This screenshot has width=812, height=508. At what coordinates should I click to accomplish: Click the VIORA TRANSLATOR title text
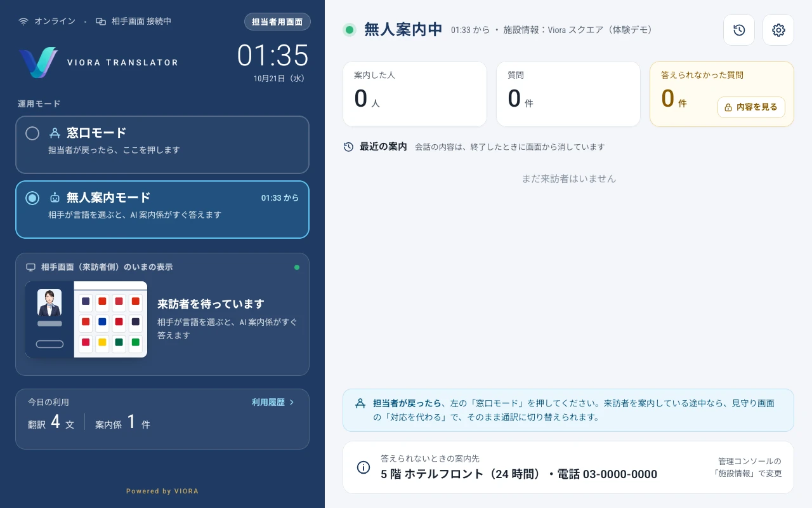tap(122, 62)
